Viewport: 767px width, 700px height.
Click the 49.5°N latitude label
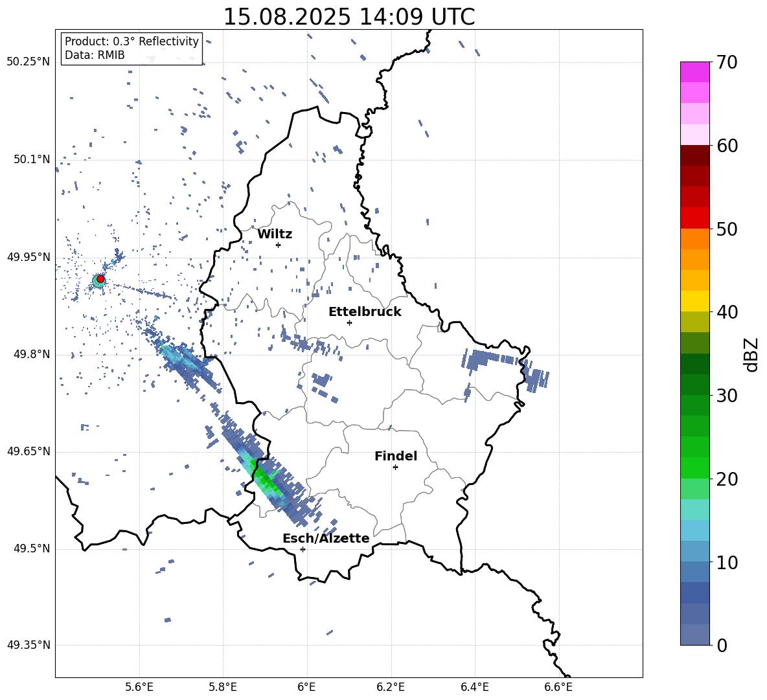32,548
